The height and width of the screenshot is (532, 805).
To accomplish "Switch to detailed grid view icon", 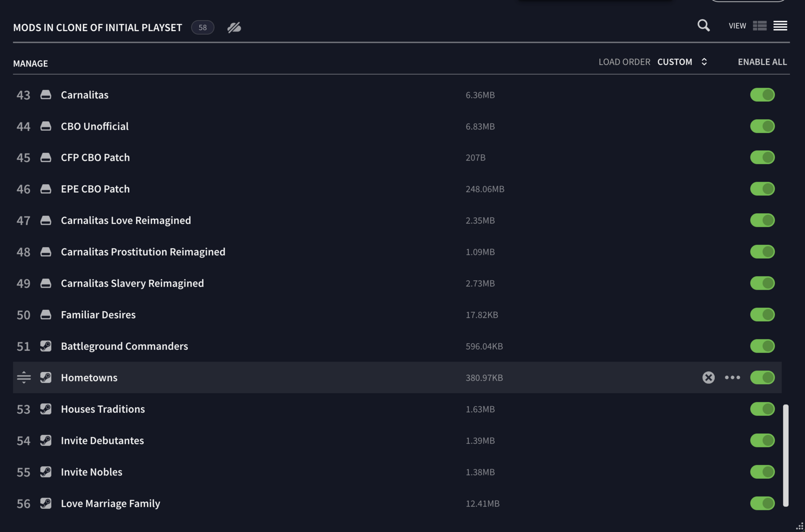I will point(760,26).
